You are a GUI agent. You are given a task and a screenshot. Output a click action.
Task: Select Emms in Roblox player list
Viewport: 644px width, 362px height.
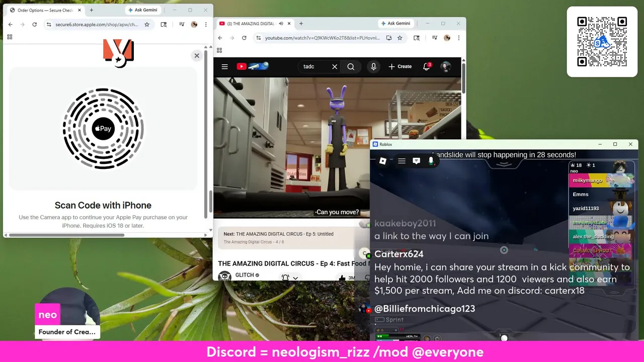tap(602, 194)
